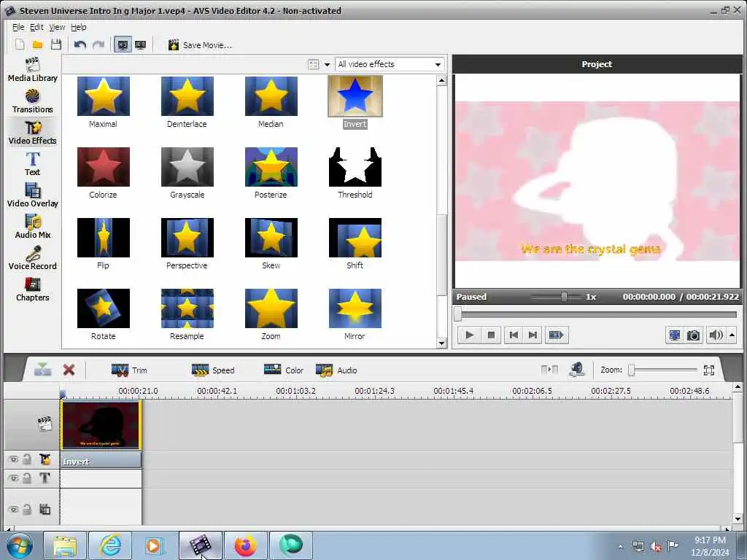This screenshot has width=747, height=560.
Task: Click the Speed button
Action: pyautogui.click(x=213, y=370)
